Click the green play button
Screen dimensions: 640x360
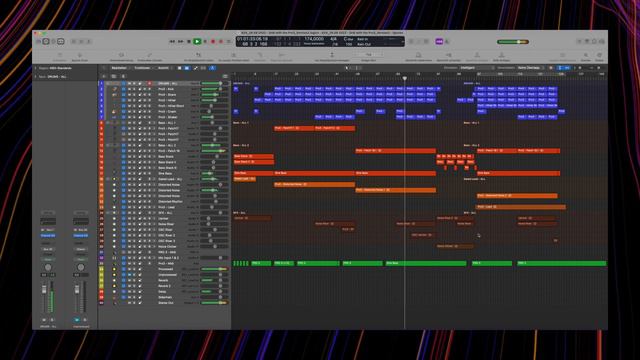pos(197,42)
